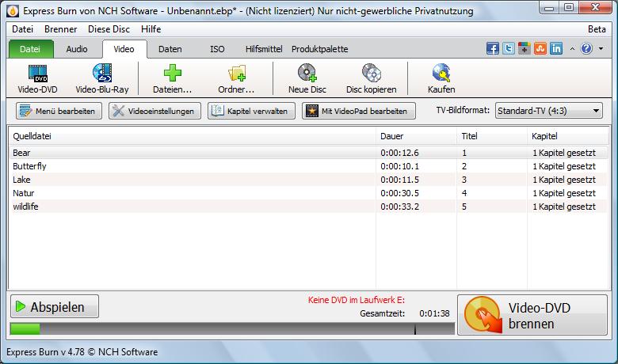
Task: Start a Neue Disc project
Action: click(x=307, y=78)
